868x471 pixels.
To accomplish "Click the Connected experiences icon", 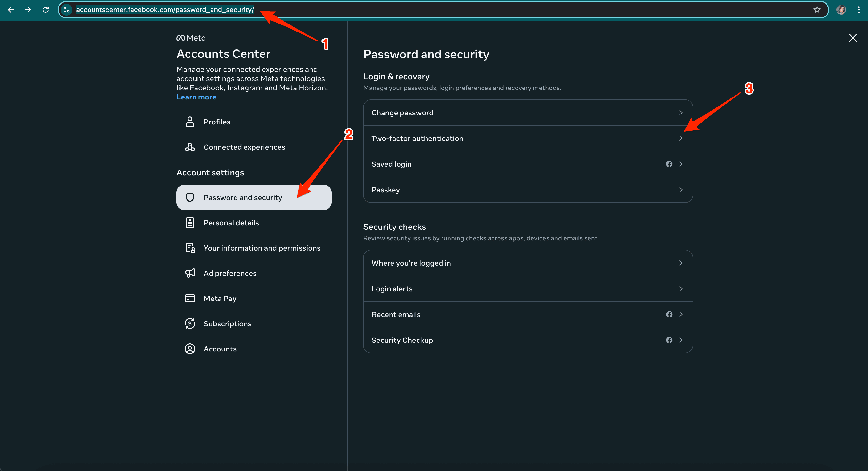I will point(190,147).
